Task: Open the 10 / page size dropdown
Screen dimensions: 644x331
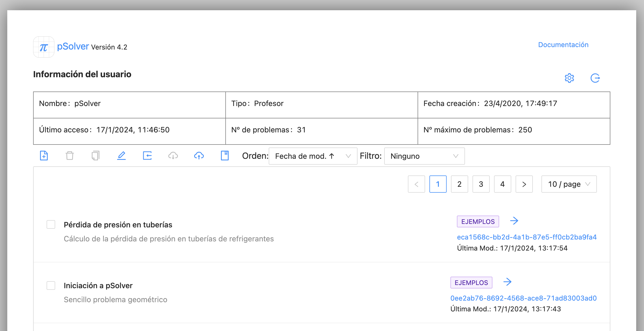Action: [x=569, y=184]
